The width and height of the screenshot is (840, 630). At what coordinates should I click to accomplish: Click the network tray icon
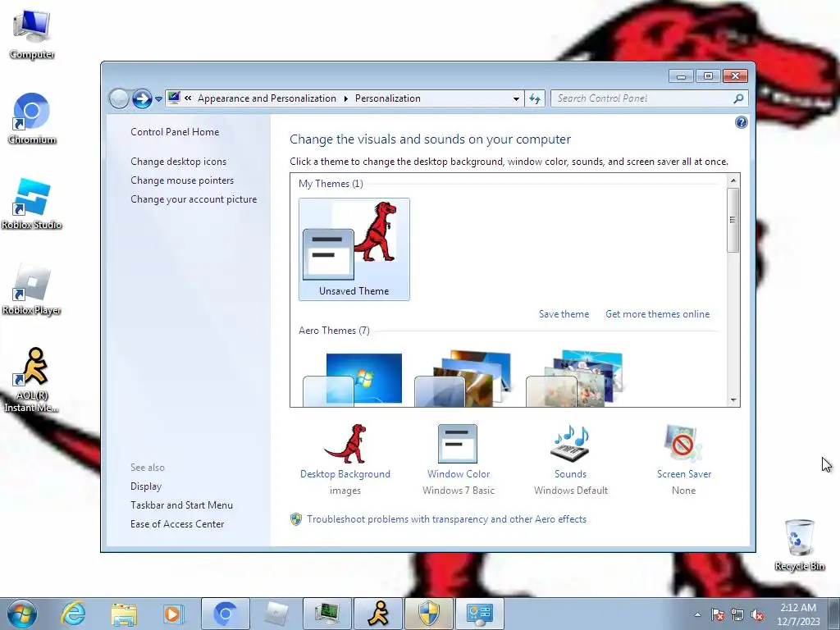pyautogui.click(x=737, y=614)
